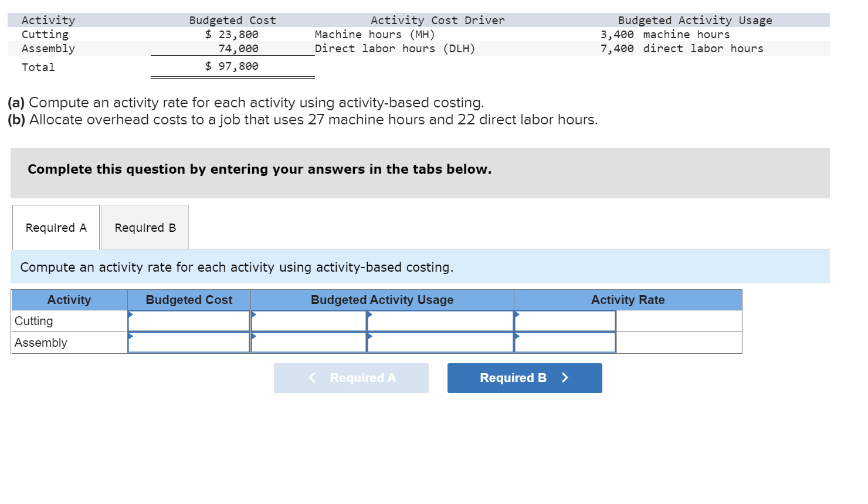Click the Activity column header
The height and width of the screenshot is (504, 868).
point(69,300)
